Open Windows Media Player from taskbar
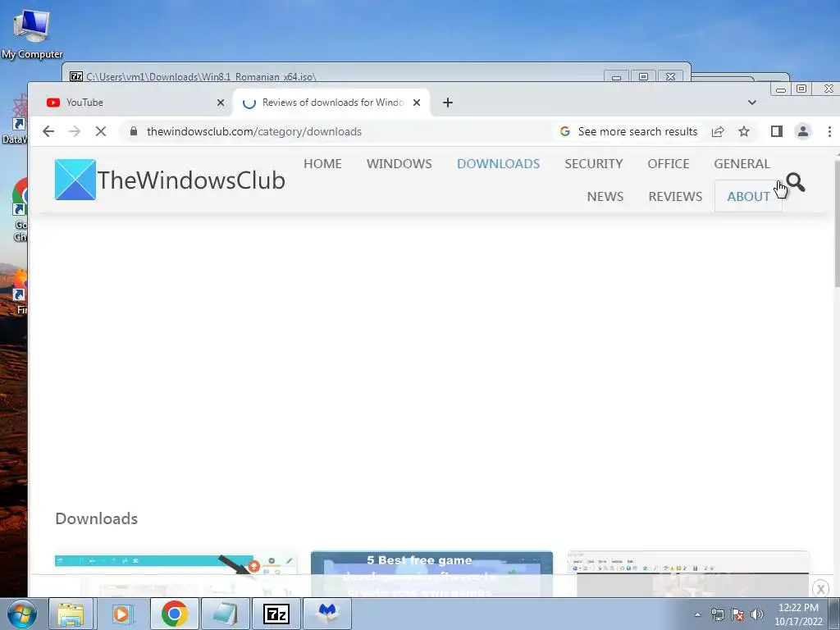840x630 pixels. (x=123, y=614)
